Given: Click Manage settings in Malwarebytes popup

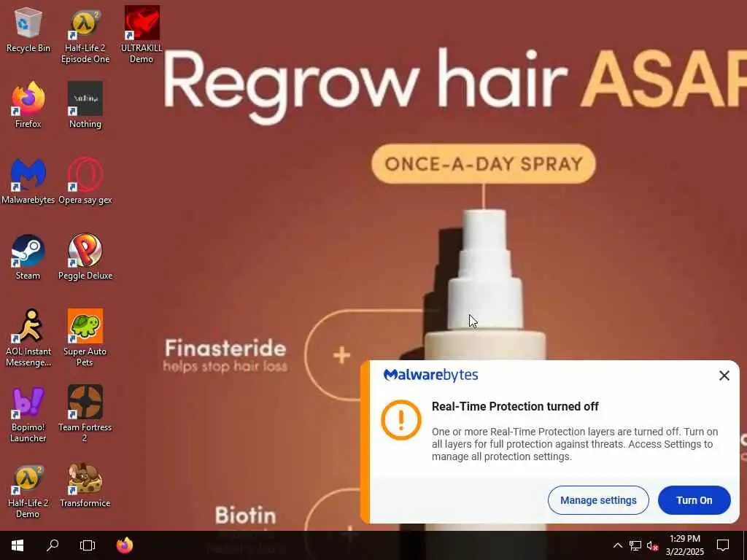Looking at the screenshot, I should click(x=598, y=500).
